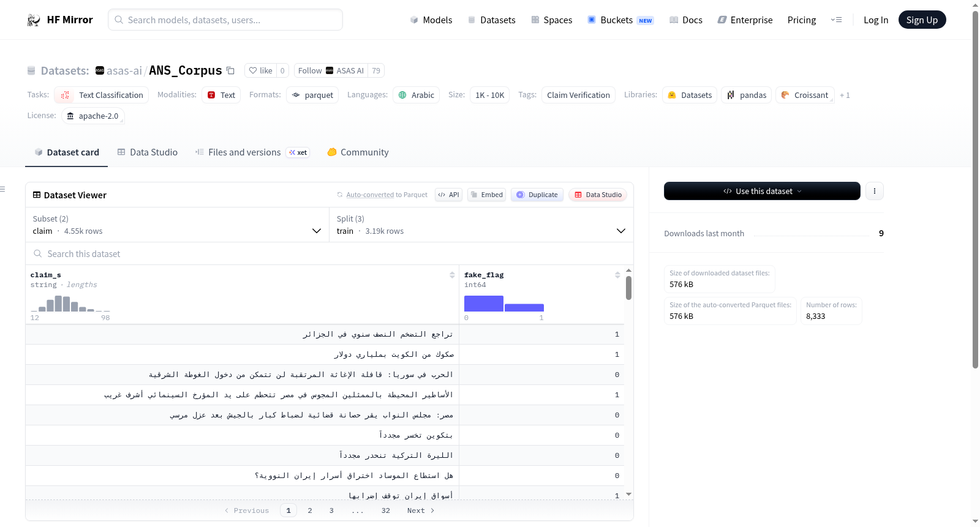Click the xet badge on Files and versions
The width and height of the screenshot is (980, 527).
point(298,152)
